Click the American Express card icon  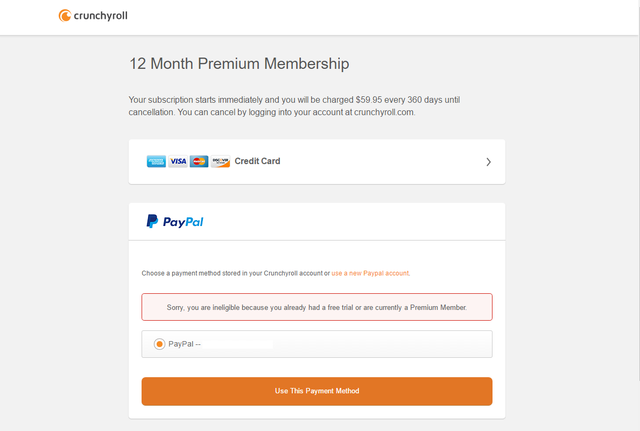pos(156,161)
